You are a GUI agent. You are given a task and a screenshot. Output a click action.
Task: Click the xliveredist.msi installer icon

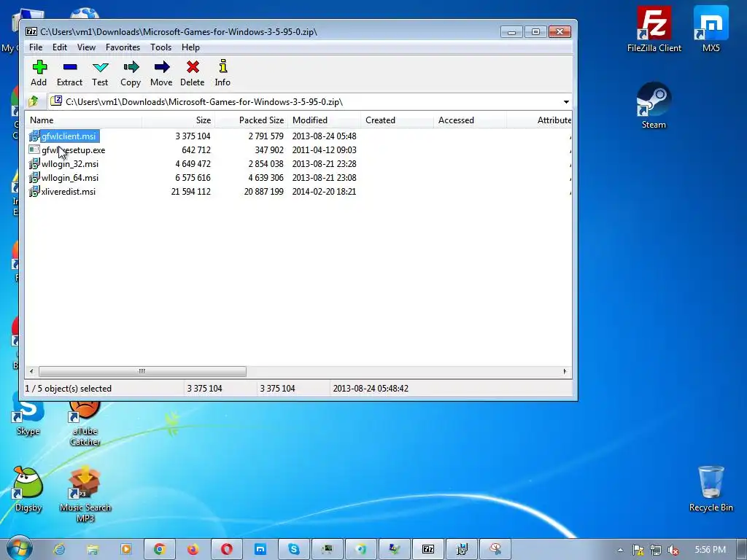(34, 192)
